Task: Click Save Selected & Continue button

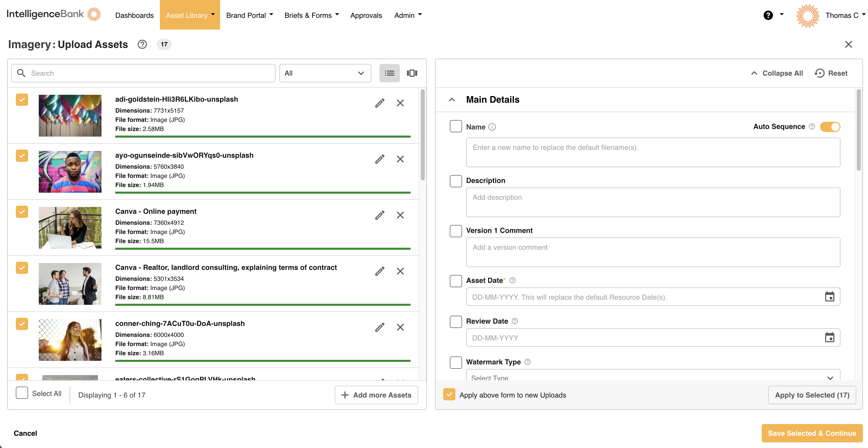Action: [x=812, y=433]
